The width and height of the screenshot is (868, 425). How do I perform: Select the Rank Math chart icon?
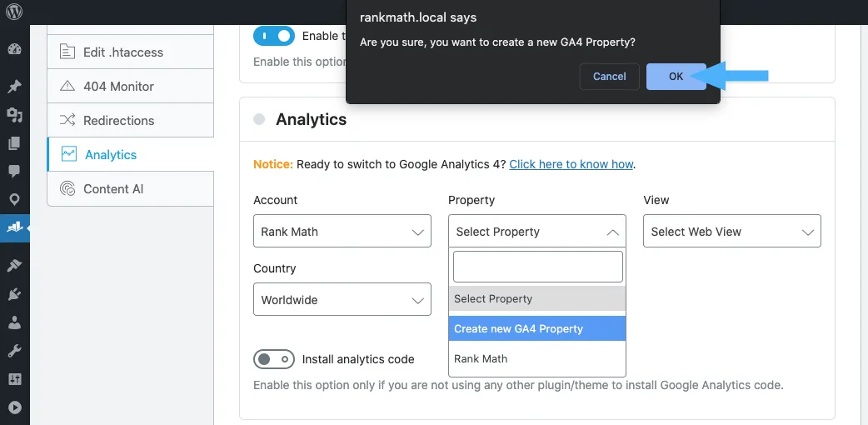tap(14, 227)
